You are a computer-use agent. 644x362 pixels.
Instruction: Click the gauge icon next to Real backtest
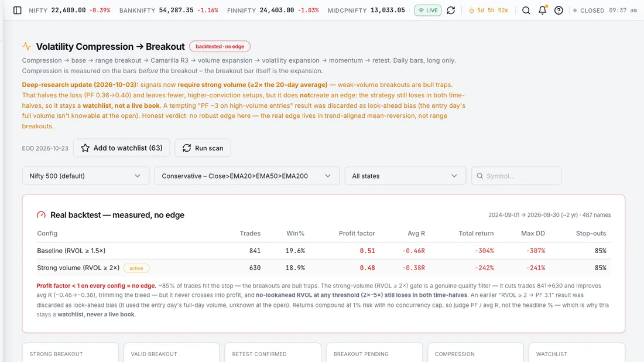(x=41, y=215)
